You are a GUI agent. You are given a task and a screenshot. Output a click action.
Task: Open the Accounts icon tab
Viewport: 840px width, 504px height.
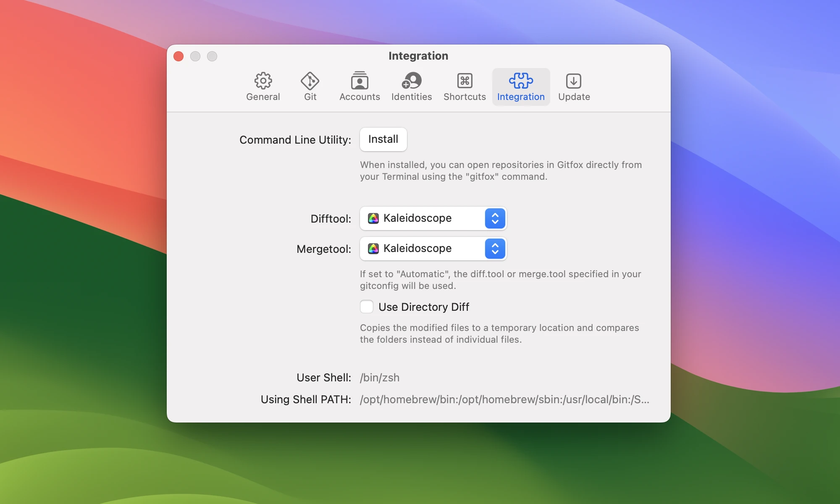[x=360, y=81]
